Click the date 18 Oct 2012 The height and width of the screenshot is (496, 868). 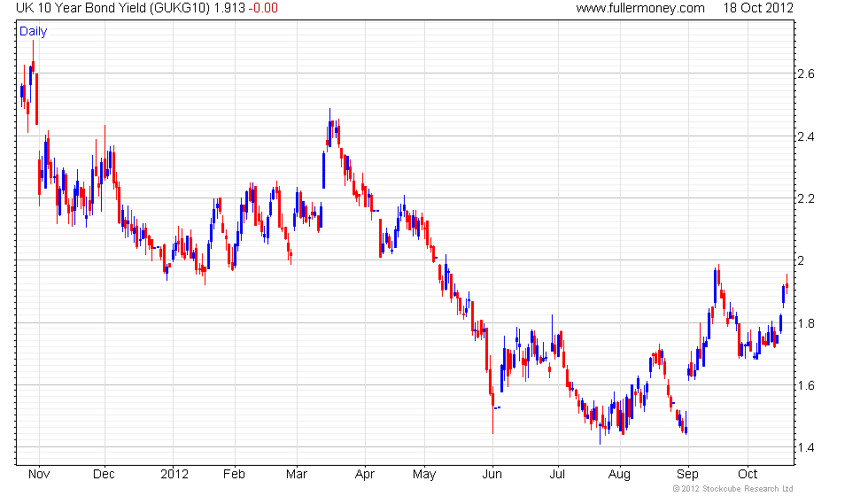pyautogui.click(x=758, y=8)
